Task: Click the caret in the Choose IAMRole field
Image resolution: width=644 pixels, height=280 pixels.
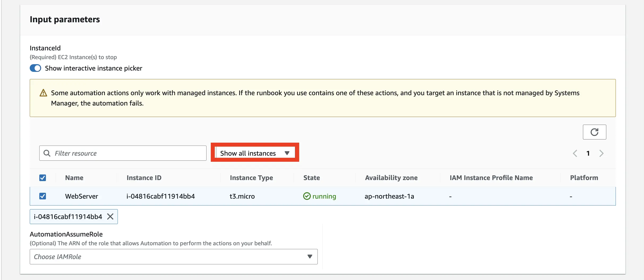Action: [309, 256]
